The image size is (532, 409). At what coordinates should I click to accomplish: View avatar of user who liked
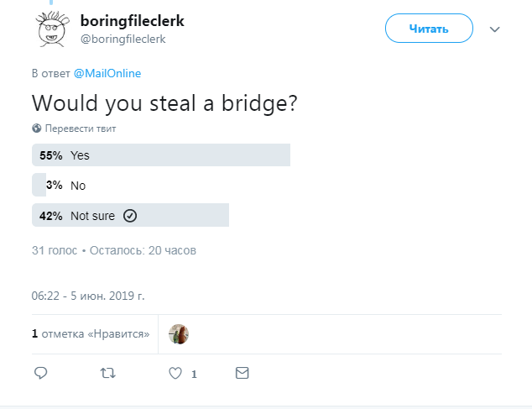point(179,333)
